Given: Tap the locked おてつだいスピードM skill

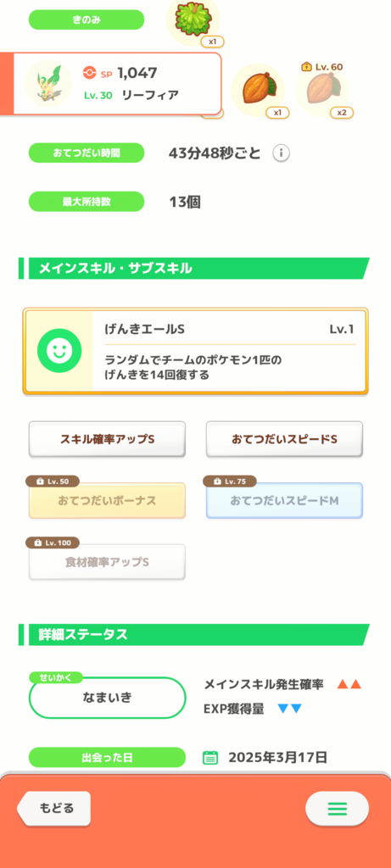Looking at the screenshot, I should (x=285, y=500).
